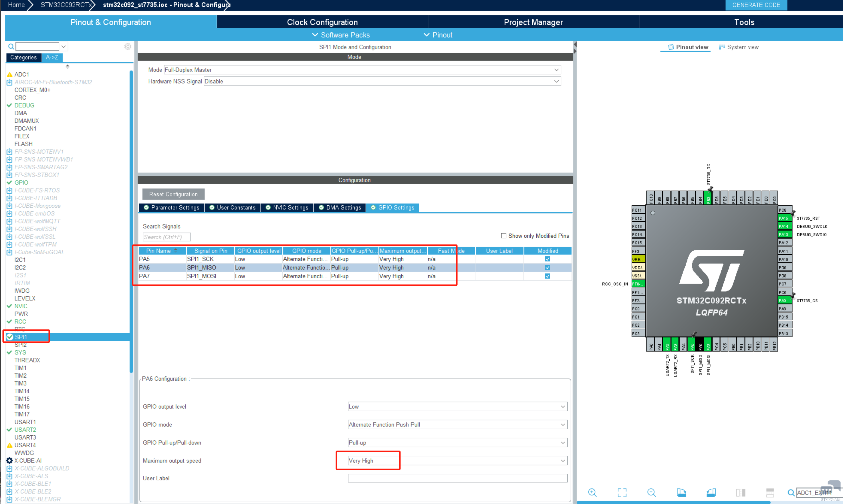Open the SPI1 Mode dropdown

tap(362, 70)
